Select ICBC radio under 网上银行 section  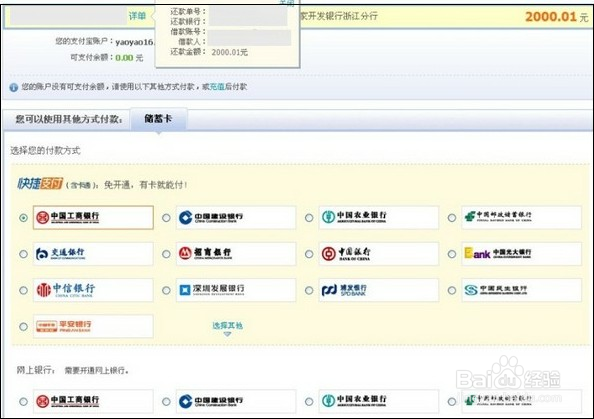23,402
